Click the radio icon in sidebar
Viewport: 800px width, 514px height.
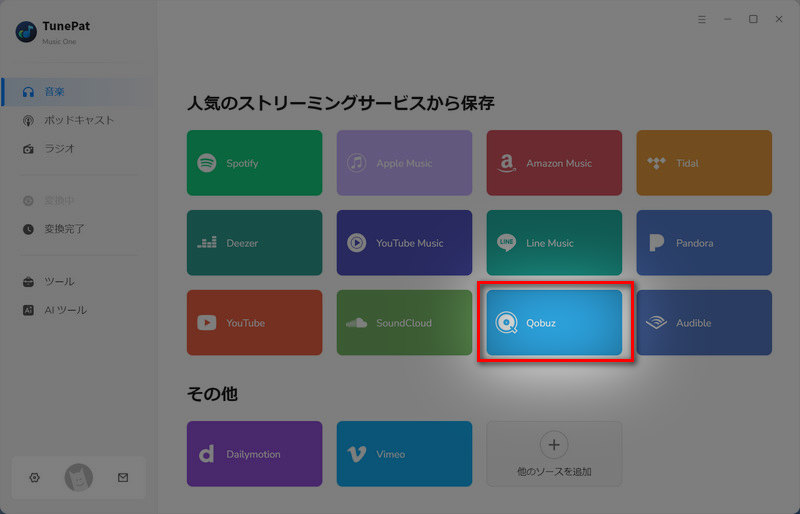coord(28,149)
